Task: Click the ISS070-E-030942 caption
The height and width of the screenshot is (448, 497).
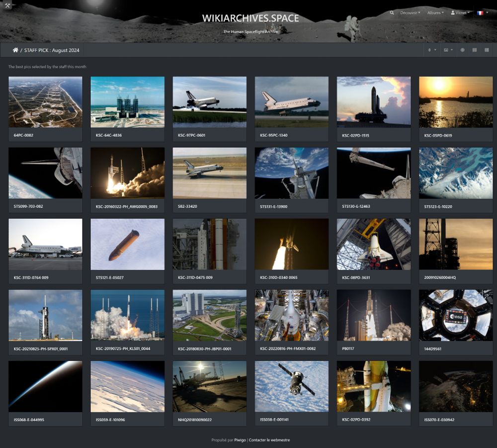Action: click(439, 420)
